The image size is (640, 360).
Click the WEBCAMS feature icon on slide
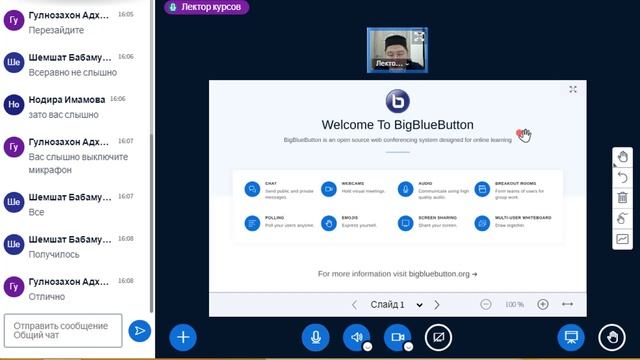pos(329,189)
